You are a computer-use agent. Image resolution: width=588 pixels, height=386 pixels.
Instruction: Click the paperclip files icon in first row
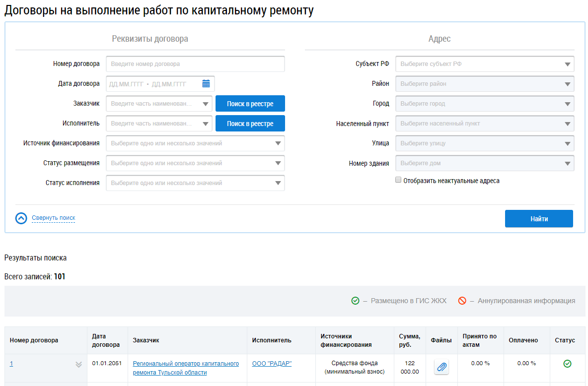click(x=441, y=367)
